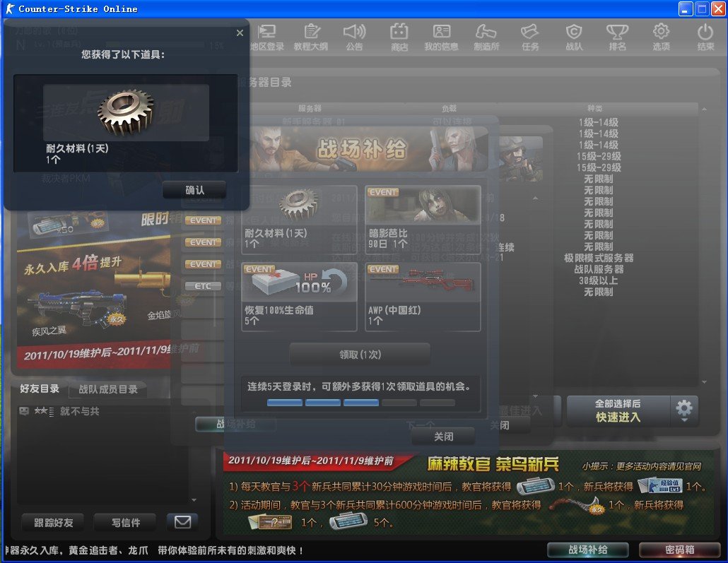Image resolution: width=728 pixels, height=563 pixels.
Task: Open the 教程大纲 tutorial icon
Action: point(310,37)
